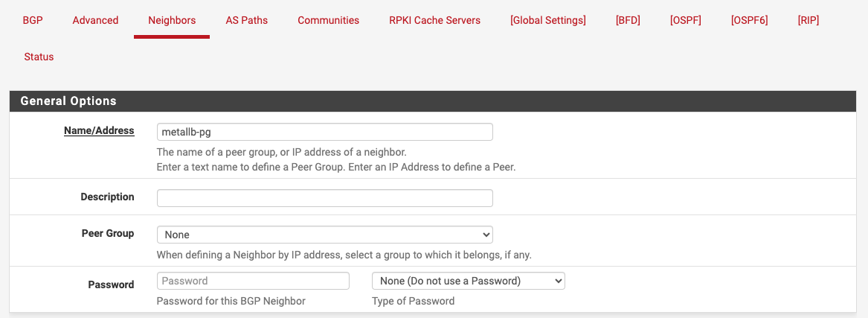Image resolution: width=868 pixels, height=318 pixels.
Task: Expand the Peer Group dropdown
Action: tap(324, 235)
